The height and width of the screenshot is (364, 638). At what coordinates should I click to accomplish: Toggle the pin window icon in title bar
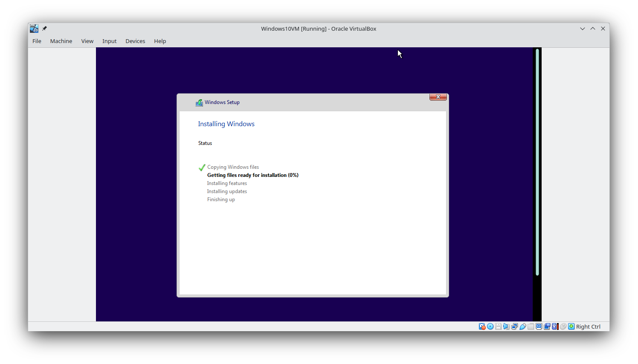coord(44,29)
